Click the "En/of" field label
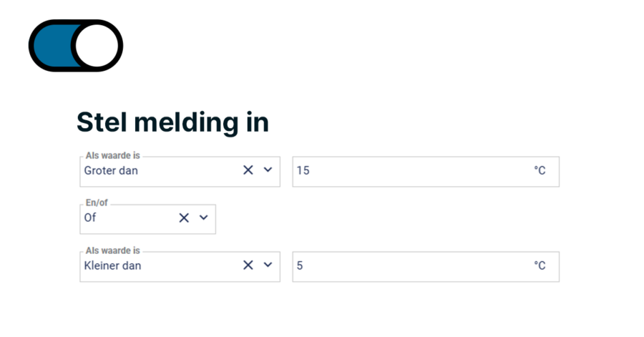 click(x=97, y=202)
